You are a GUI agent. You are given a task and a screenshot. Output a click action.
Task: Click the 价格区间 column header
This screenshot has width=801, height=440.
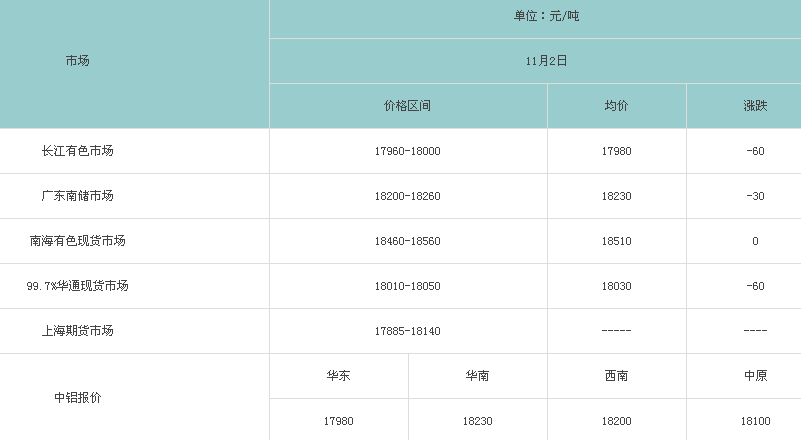pyautogui.click(x=407, y=106)
